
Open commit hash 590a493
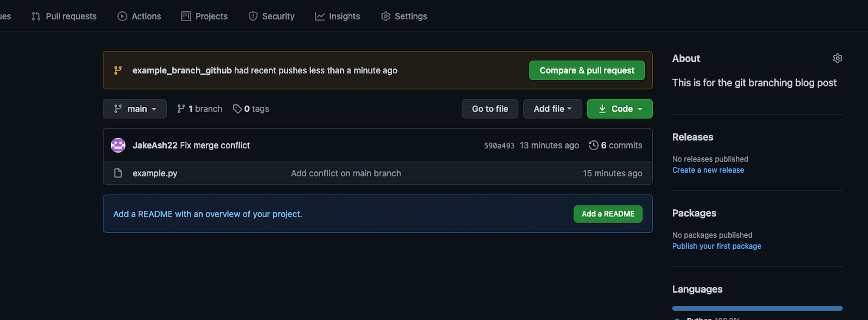pos(499,145)
